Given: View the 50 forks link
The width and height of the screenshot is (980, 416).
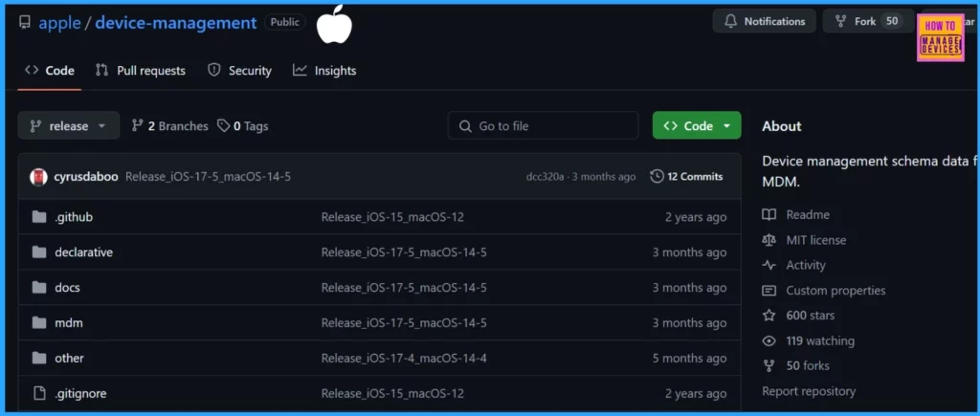Looking at the screenshot, I should point(808,366).
